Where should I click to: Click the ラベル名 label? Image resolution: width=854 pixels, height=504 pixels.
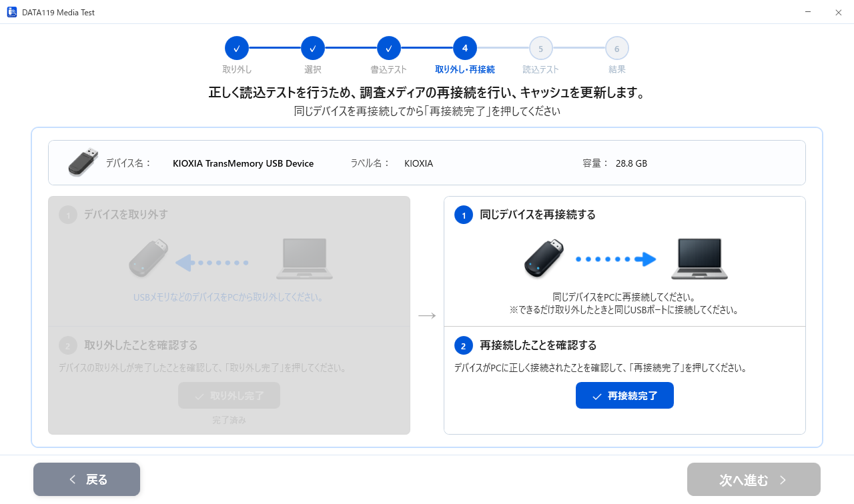pos(370,163)
